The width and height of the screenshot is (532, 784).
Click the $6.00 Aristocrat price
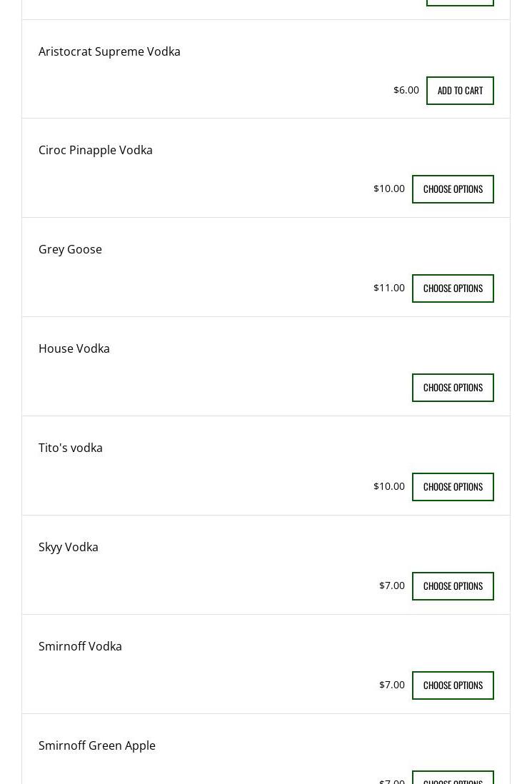(406, 90)
